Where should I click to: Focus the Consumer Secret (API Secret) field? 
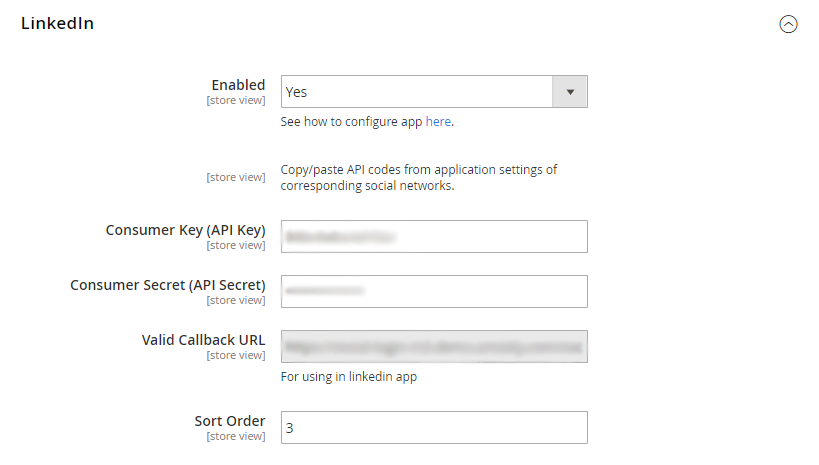tap(434, 292)
